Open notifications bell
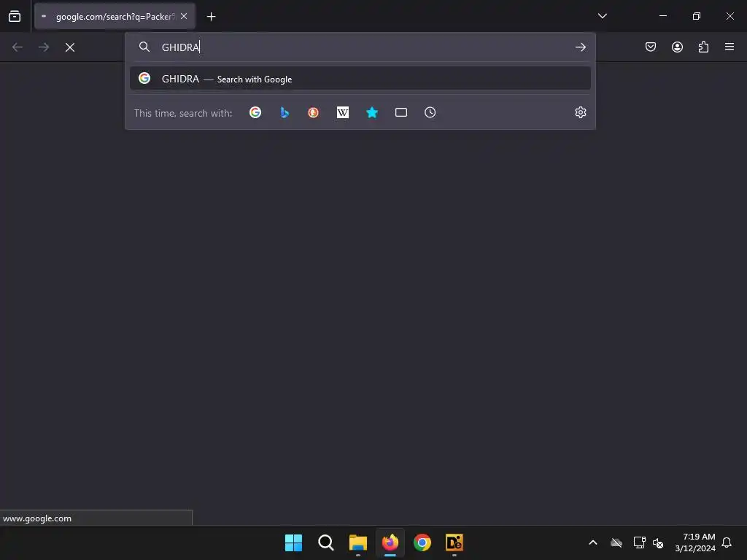This screenshot has width=747, height=560. (x=727, y=542)
